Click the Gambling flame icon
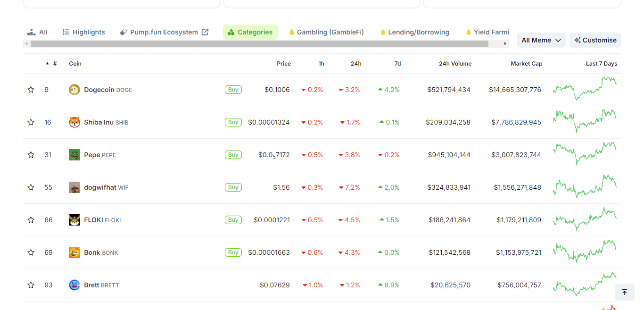 (292, 32)
